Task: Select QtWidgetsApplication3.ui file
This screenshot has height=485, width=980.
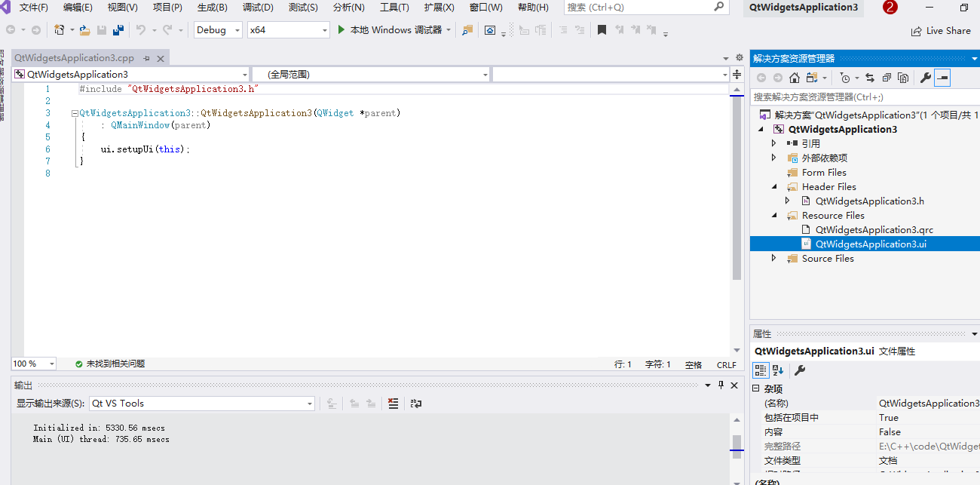Action: click(x=865, y=244)
